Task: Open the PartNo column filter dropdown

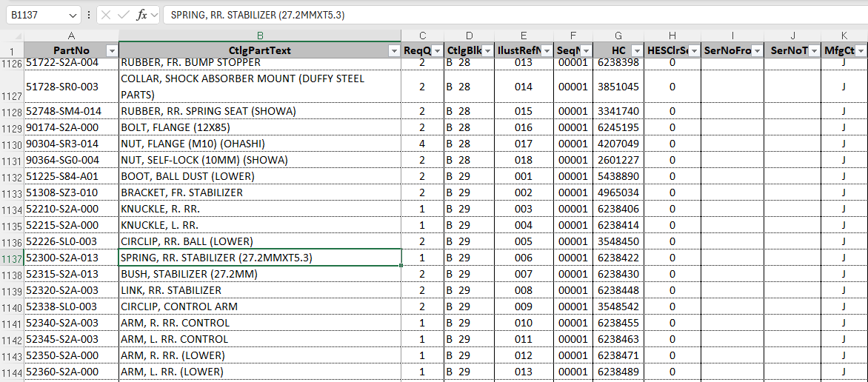Action: (112, 50)
